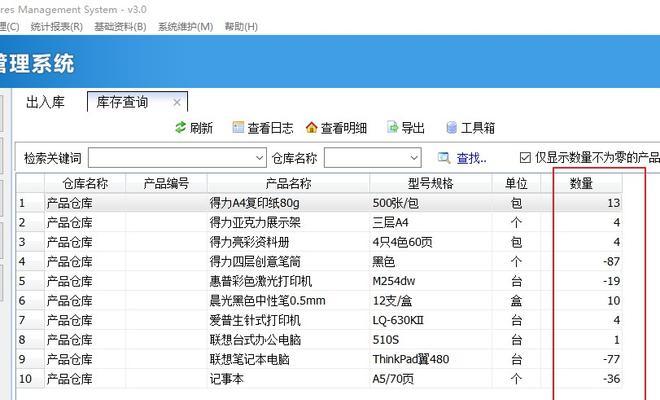Click the 查看明细 button label
Screen dimensions: 660x400
[344, 128]
